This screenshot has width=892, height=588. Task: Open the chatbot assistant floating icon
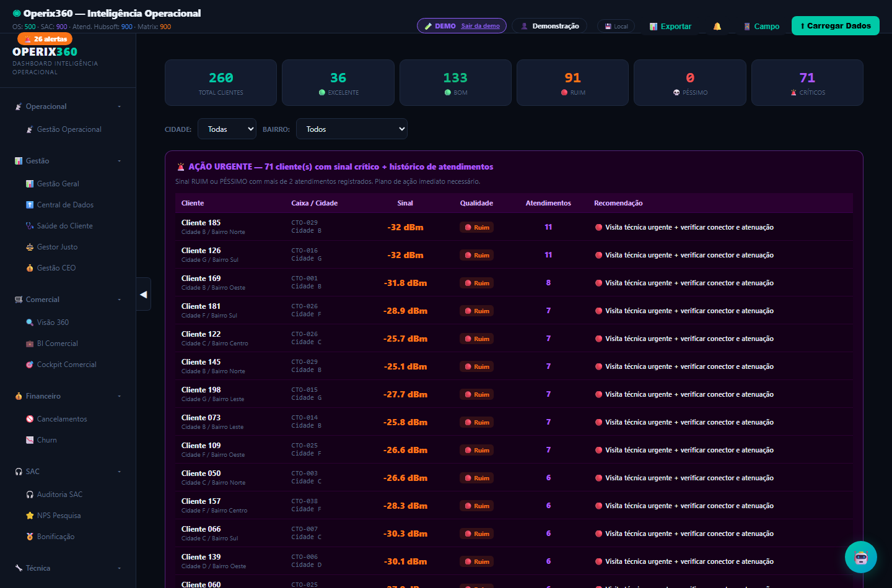click(861, 557)
